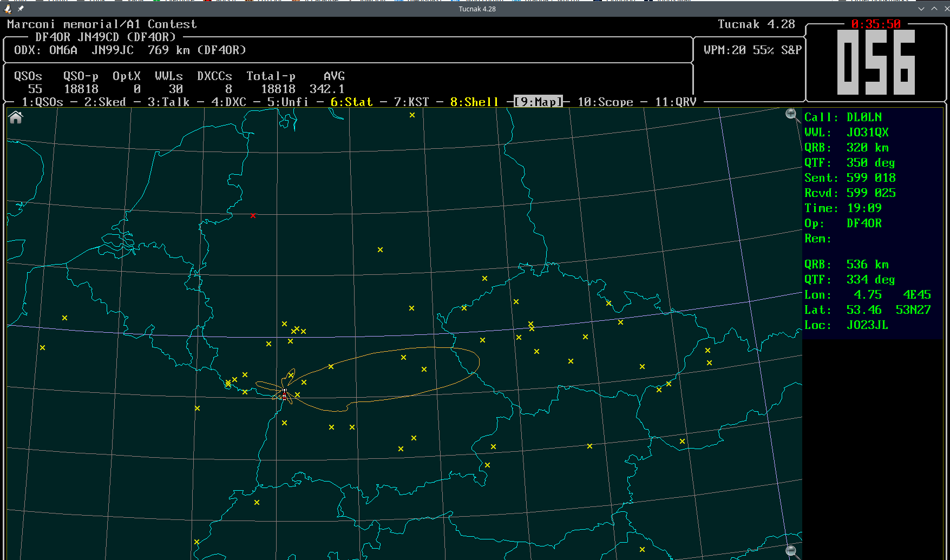
Task: Click the home icon on the map
Action: coord(16,117)
